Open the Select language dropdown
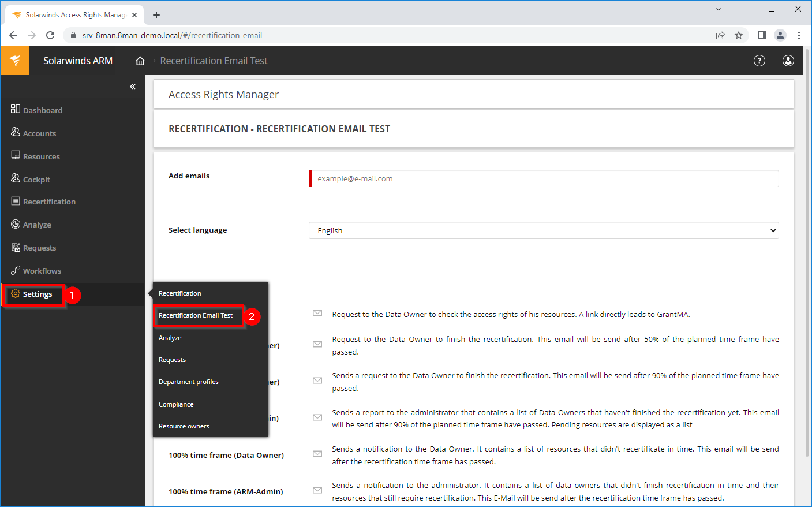The image size is (812, 507). tap(544, 230)
